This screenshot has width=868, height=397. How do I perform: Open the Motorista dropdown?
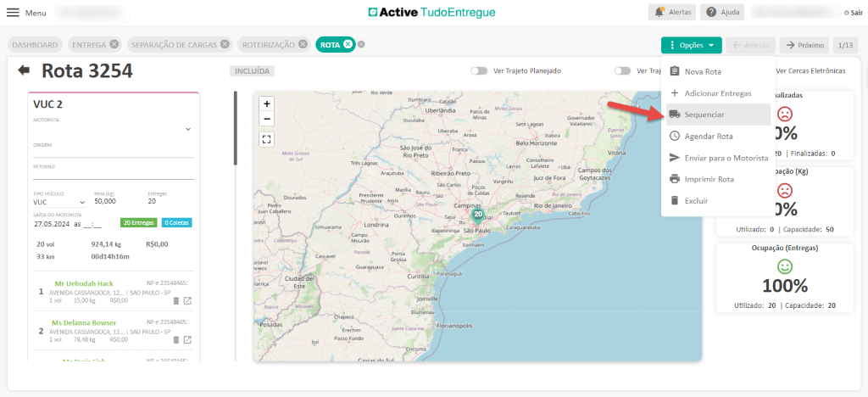pos(114,129)
